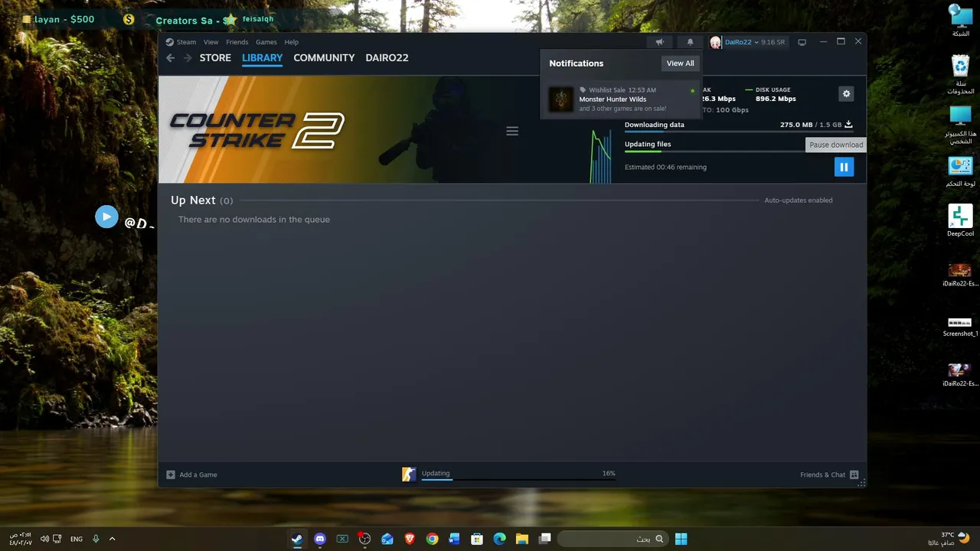This screenshot has height=551, width=980.
Task: Expand the system tray hidden icons chevron
Action: click(x=112, y=539)
